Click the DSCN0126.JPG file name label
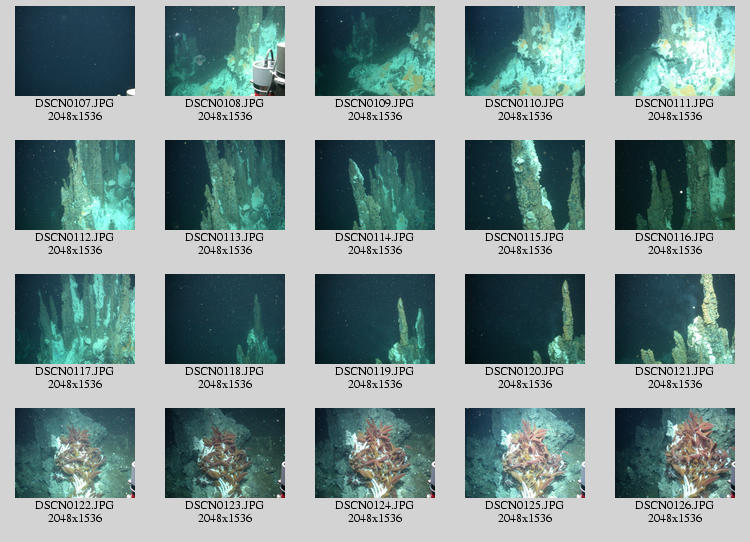Viewport: 750px width, 542px height. click(x=675, y=506)
